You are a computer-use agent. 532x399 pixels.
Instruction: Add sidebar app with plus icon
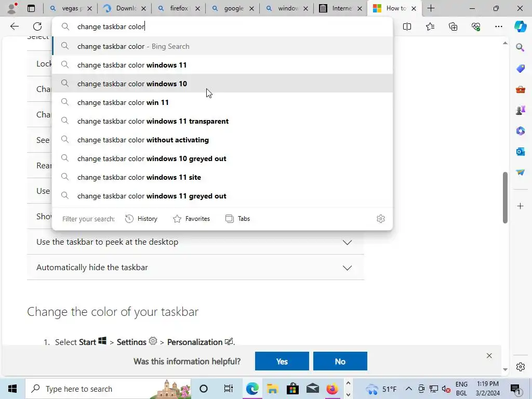[520, 206]
